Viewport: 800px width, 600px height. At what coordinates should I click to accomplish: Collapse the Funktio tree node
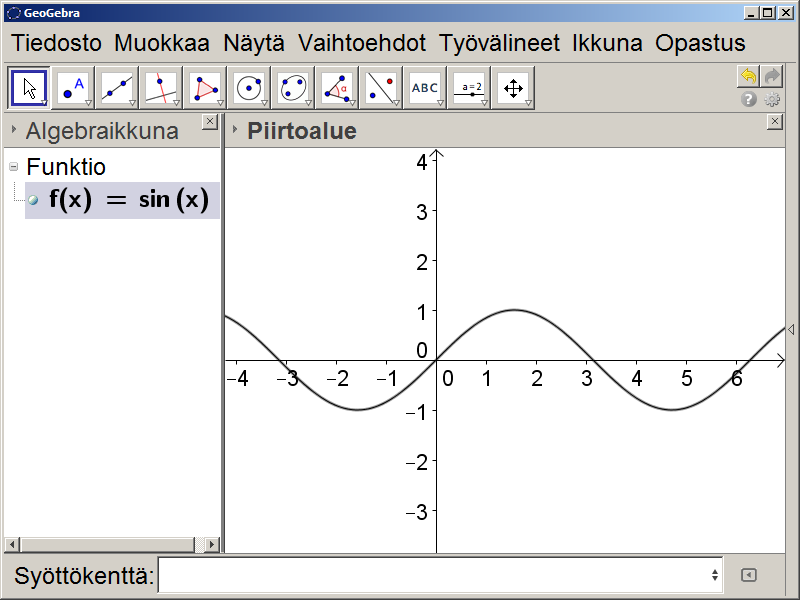(14, 166)
